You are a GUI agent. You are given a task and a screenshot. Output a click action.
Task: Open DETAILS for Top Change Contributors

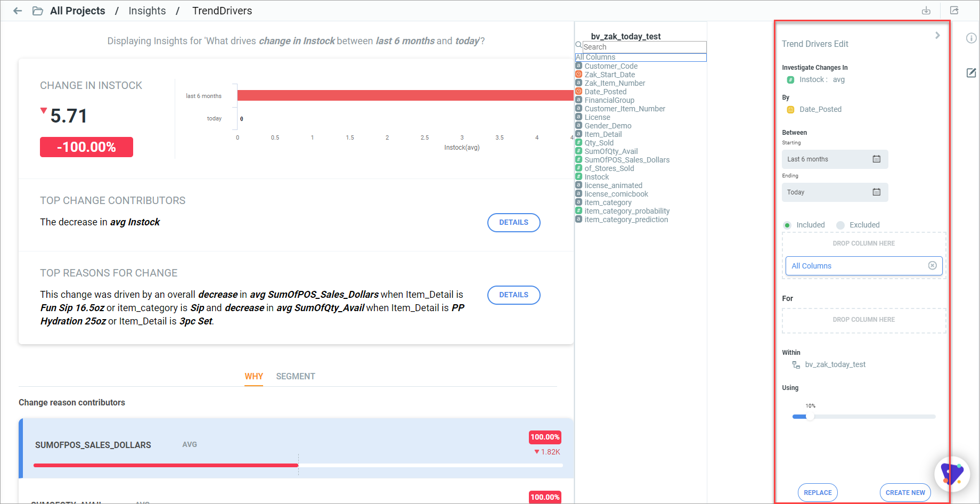click(514, 223)
